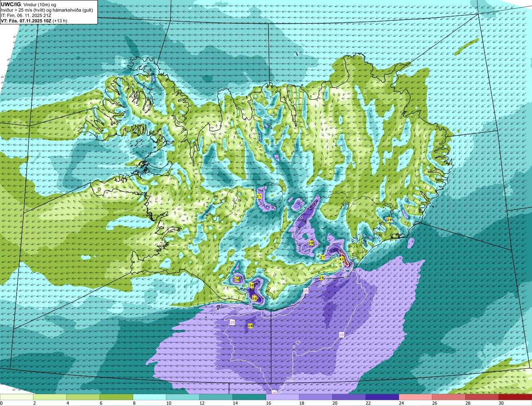Viewport: 532px width, 406px height.
Task: Select the 14–16 m/s dark teal swatch
Action: pyautogui.click(x=249, y=397)
